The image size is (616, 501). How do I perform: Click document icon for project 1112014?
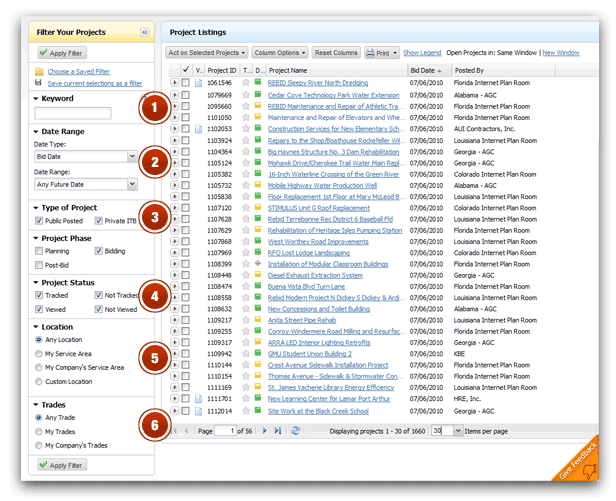(x=199, y=411)
